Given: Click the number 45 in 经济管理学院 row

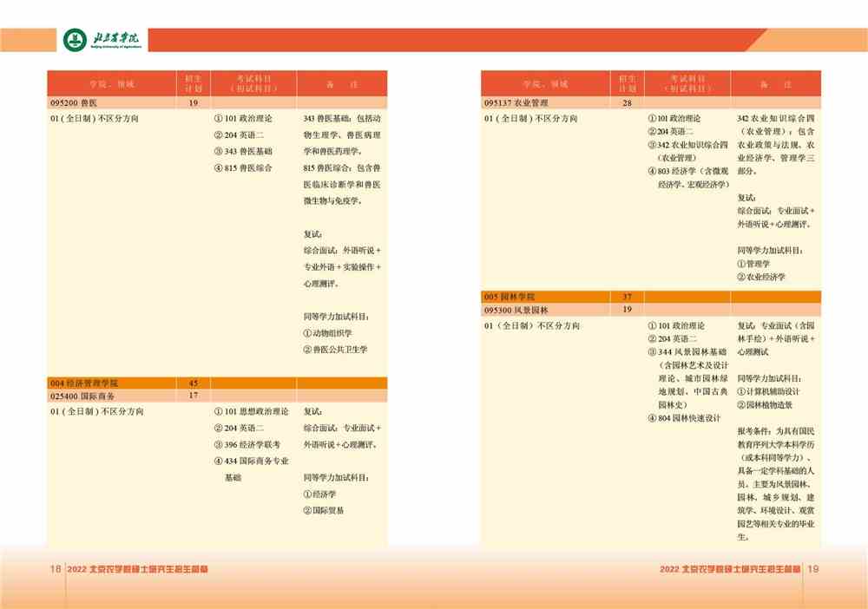Looking at the screenshot, I should pyautogui.click(x=194, y=383).
